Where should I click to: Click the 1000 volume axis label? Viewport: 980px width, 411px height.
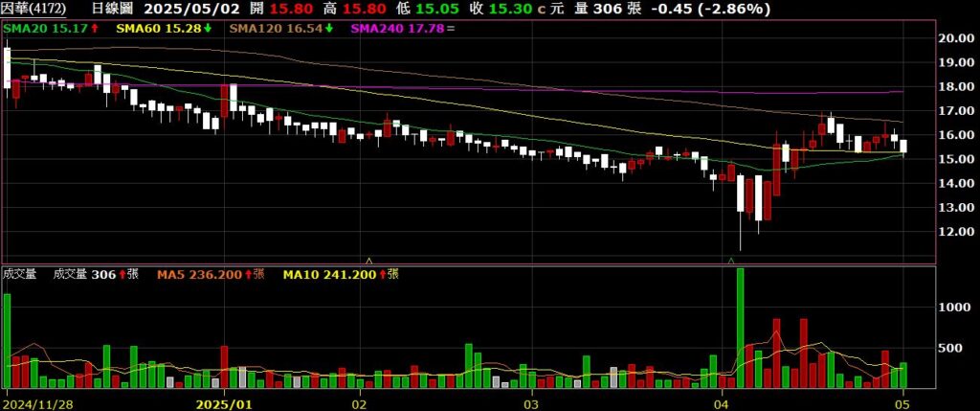pyautogui.click(x=956, y=308)
